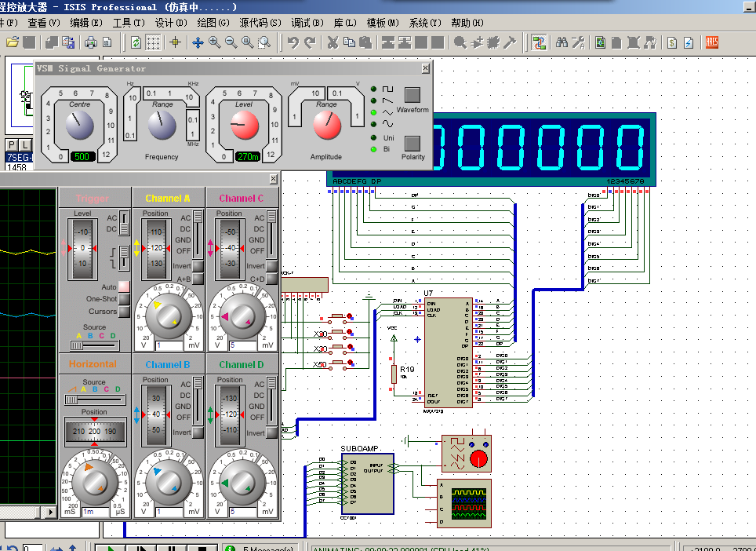Undo the last change
Image resolution: width=756 pixels, height=551 pixels.
click(293, 42)
